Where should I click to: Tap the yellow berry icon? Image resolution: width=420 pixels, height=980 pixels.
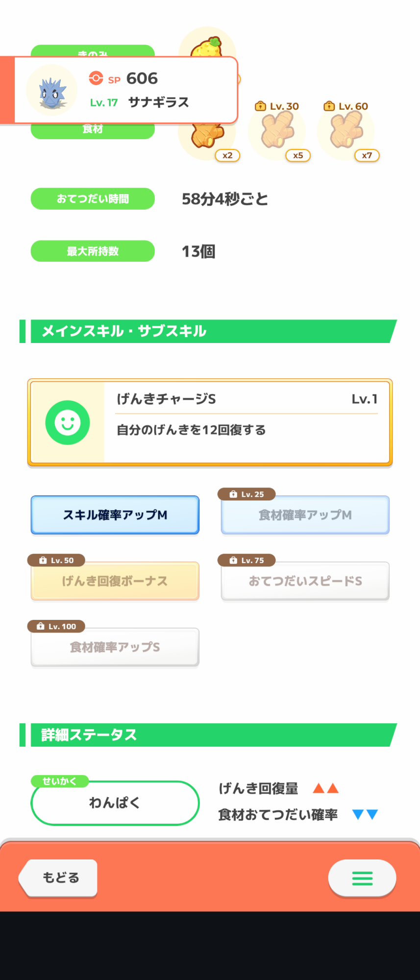tap(208, 48)
